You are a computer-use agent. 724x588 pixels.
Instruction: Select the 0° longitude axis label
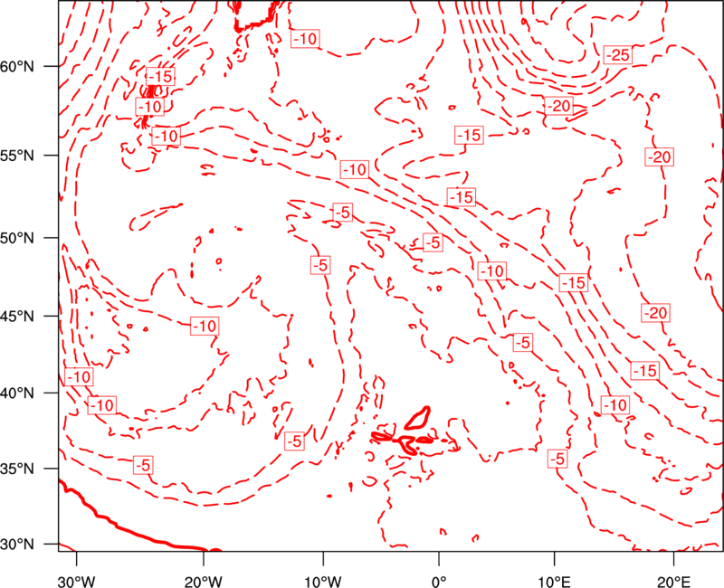(x=439, y=581)
